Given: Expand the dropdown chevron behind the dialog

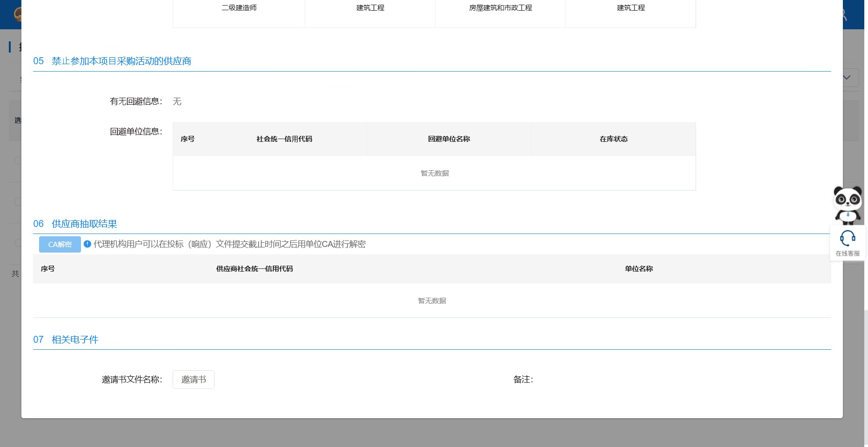Looking at the screenshot, I should (847, 78).
